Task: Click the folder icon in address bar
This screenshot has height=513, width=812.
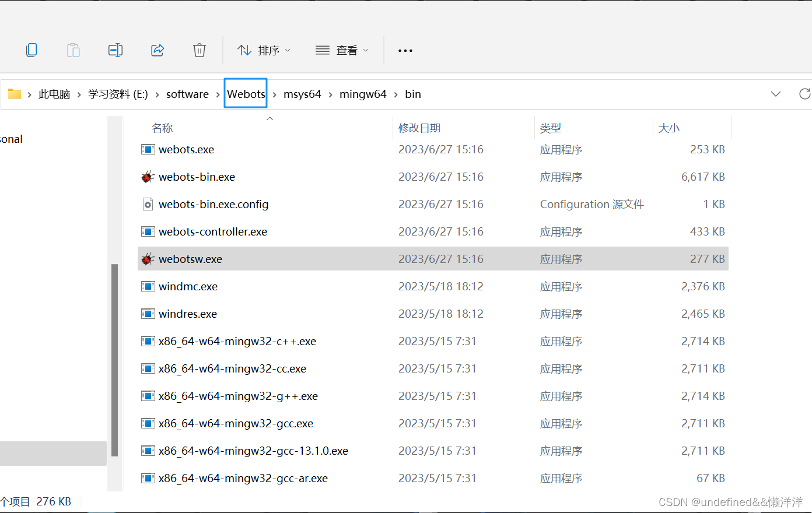Action: coord(15,94)
